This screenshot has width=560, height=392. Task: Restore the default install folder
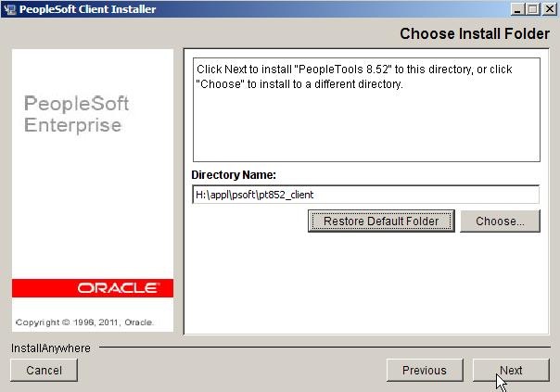381,221
